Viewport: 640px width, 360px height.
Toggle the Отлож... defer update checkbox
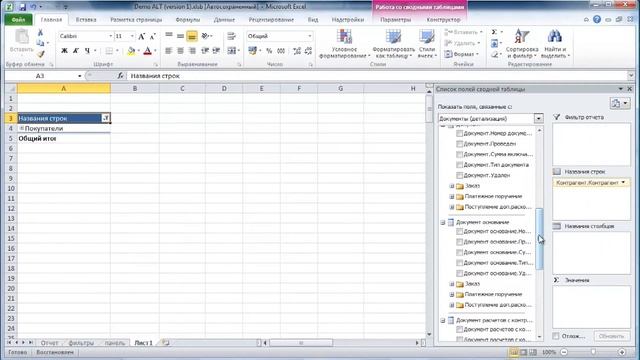point(556,336)
